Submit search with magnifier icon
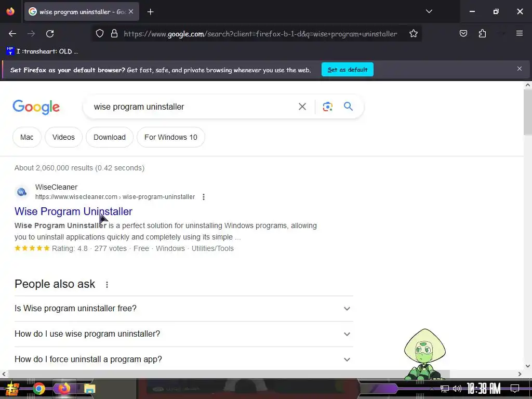 pos(348,107)
